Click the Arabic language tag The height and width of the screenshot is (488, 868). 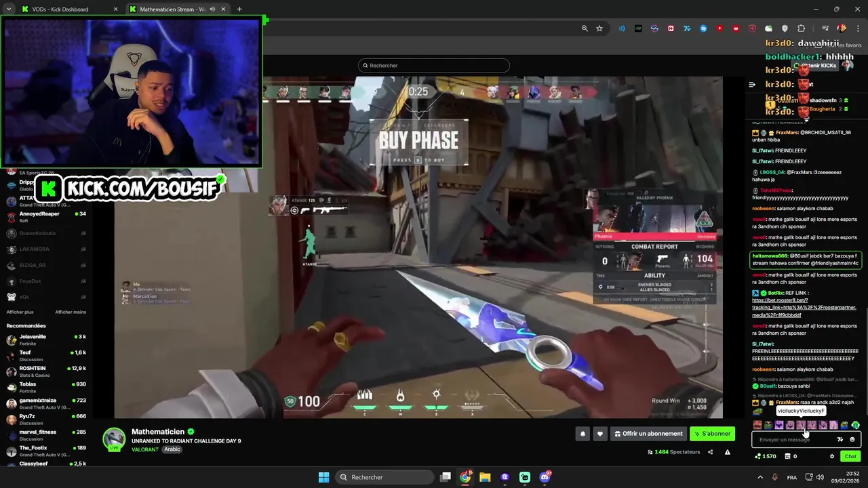pyautogui.click(x=172, y=449)
